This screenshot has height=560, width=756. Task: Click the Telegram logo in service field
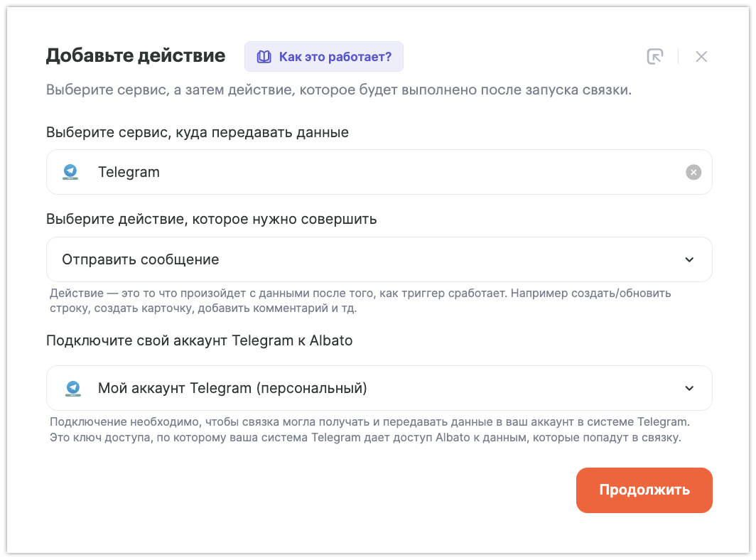tap(70, 172)
